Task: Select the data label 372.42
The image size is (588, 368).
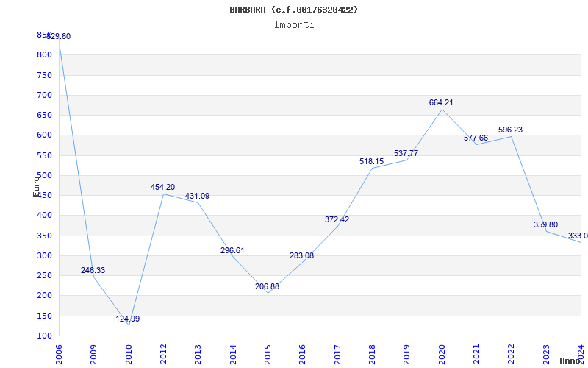Action: (x=337, y=219)
